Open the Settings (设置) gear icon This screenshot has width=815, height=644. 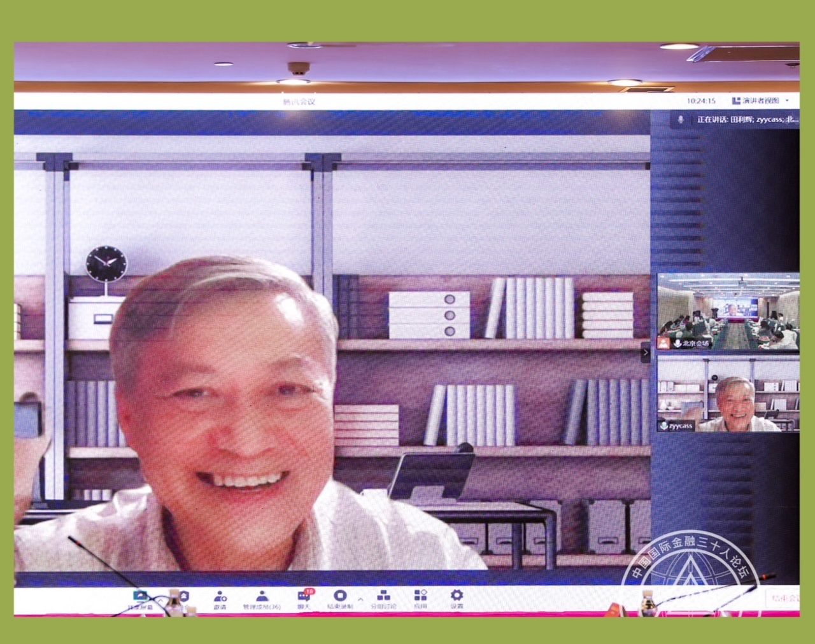pos(457,597)
